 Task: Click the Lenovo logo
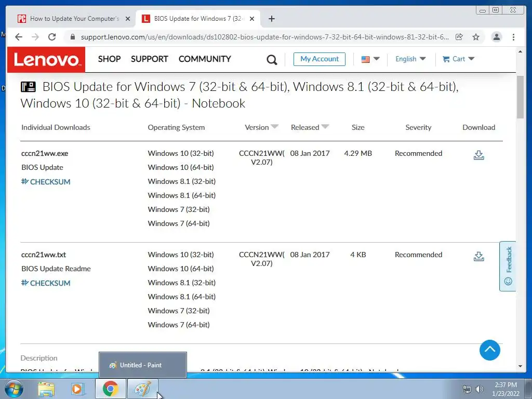click(46, 59)
